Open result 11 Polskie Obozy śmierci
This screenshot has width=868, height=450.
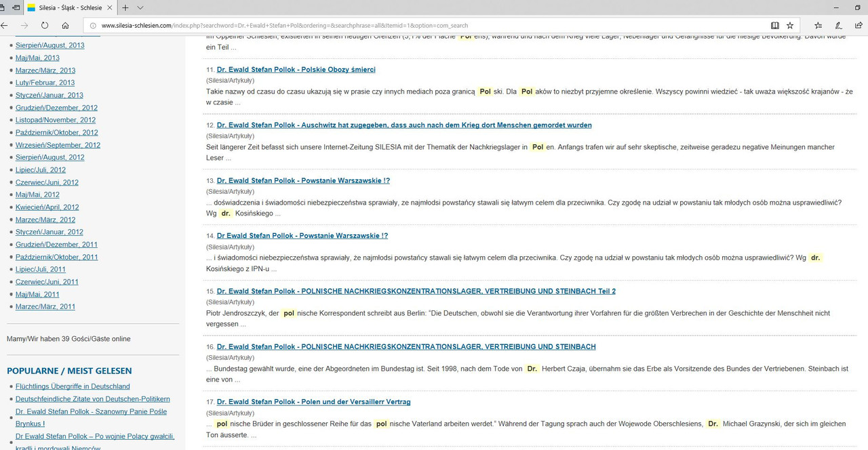coord(296,70)
